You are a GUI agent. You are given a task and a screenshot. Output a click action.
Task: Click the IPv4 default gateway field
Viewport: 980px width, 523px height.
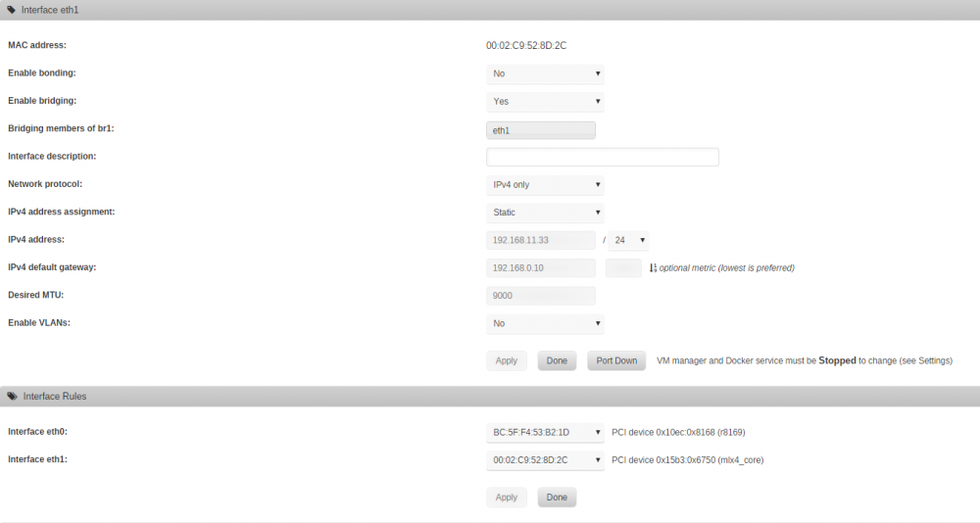coord(541,268)
